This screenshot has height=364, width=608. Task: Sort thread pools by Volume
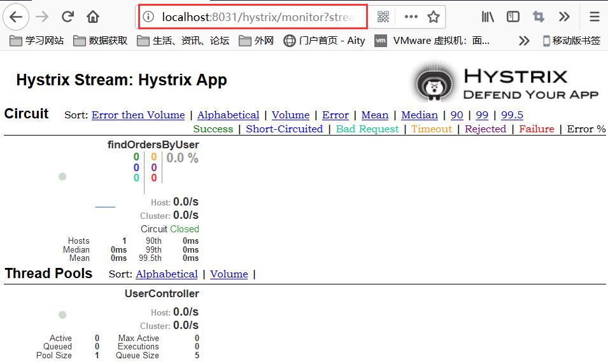click(229, 274)
